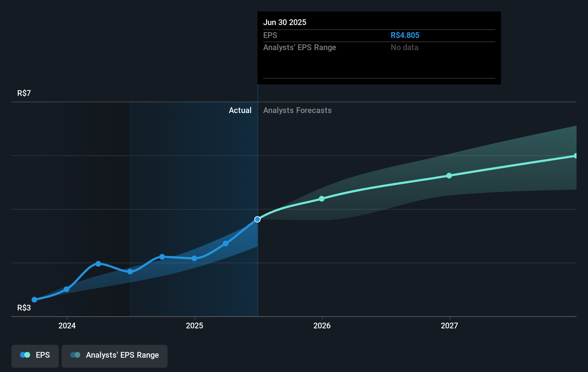Click the first EPS data point near R$3
Viewport: 588px width, 372px height.
click(x=34, y=300)
